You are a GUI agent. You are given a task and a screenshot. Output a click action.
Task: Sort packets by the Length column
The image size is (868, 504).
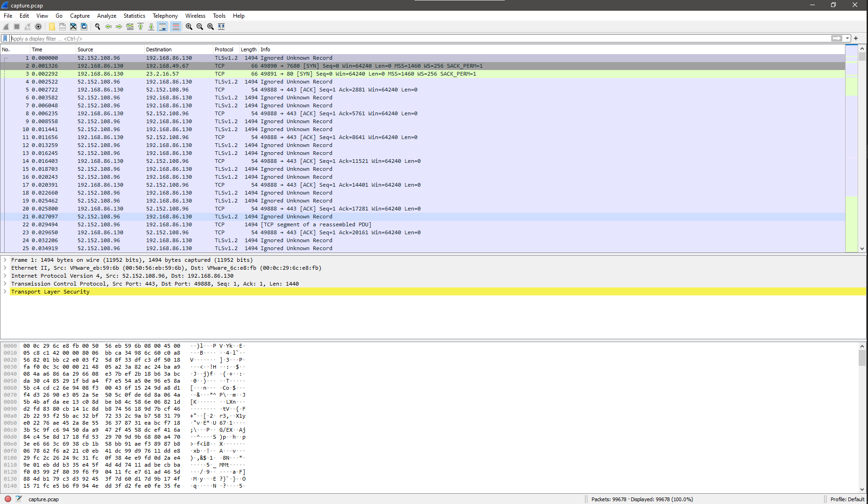[x=249, y=49]
